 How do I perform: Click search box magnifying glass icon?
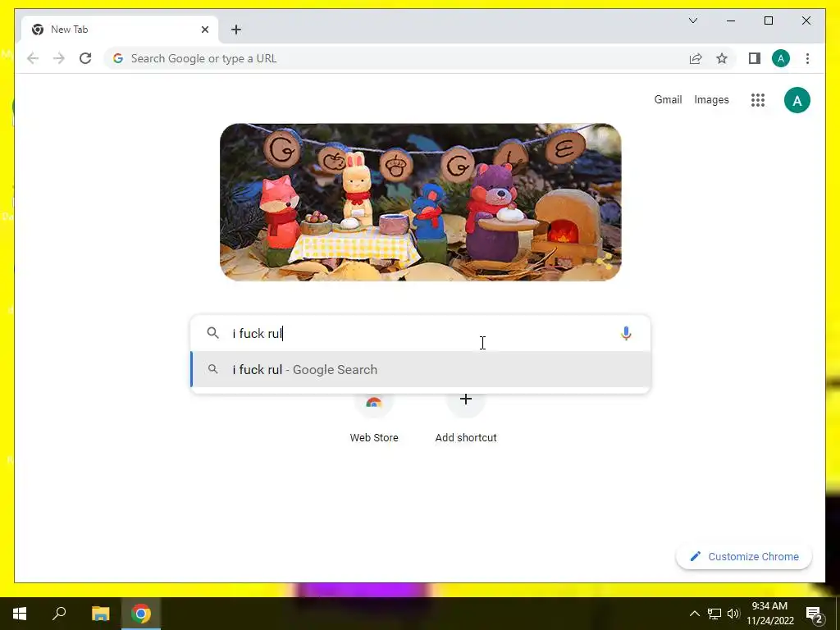[x=212, y=333]
